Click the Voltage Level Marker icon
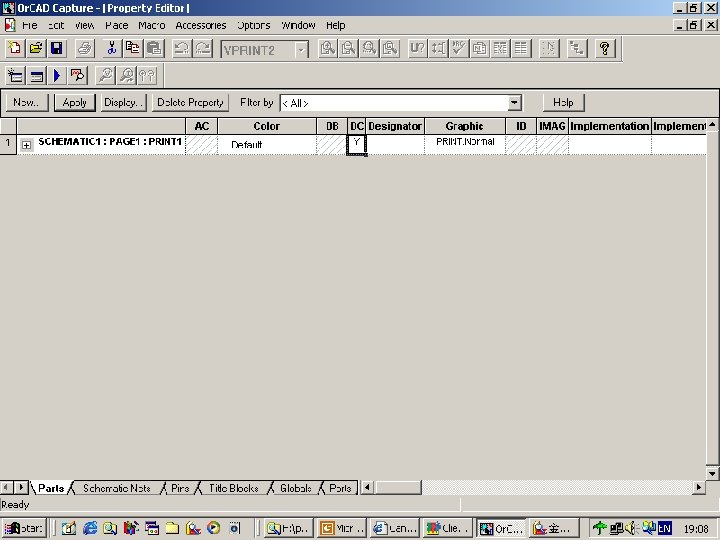 tap(106, 76)
